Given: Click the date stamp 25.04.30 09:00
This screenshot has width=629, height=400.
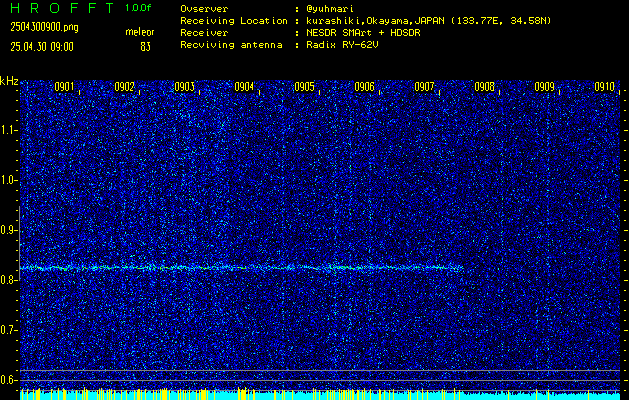Looking at the screenshot, I should point(42,47).
